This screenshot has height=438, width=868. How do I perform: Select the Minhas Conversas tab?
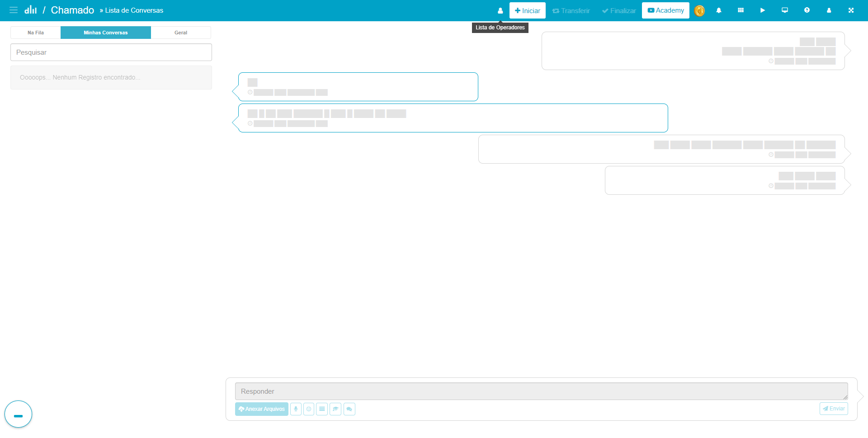point(106,33)
